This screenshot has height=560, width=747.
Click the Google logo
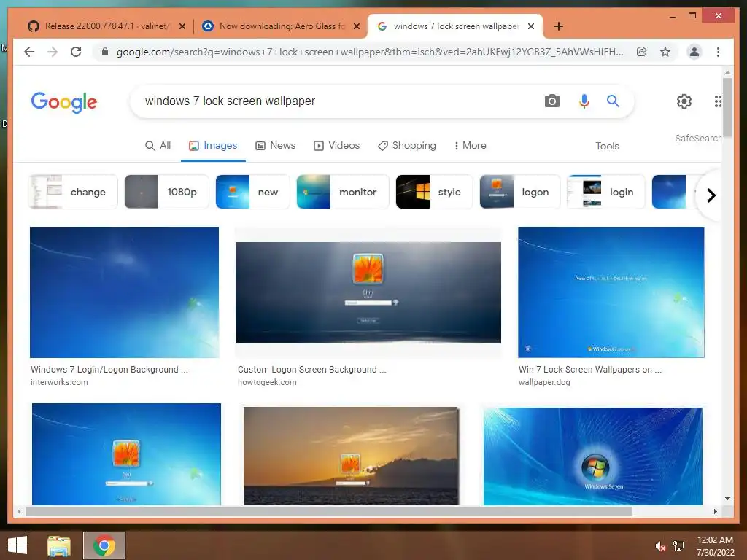point(64,102)
